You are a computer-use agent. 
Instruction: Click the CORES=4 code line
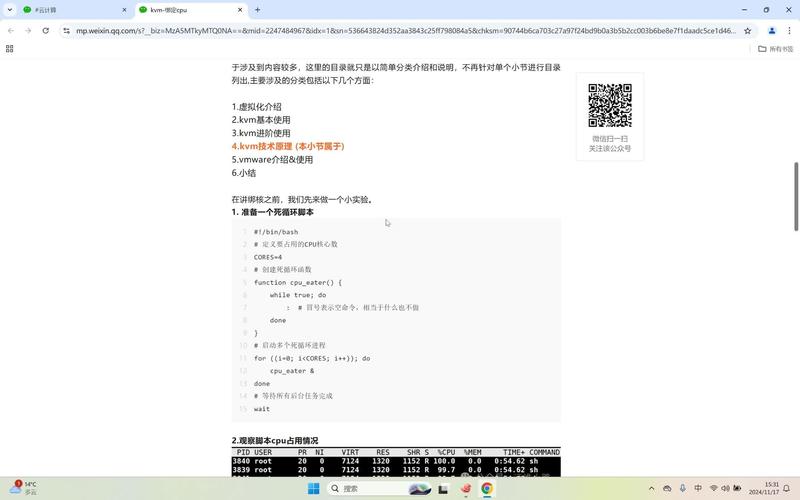pyautogui.click(x=268, y=257)
